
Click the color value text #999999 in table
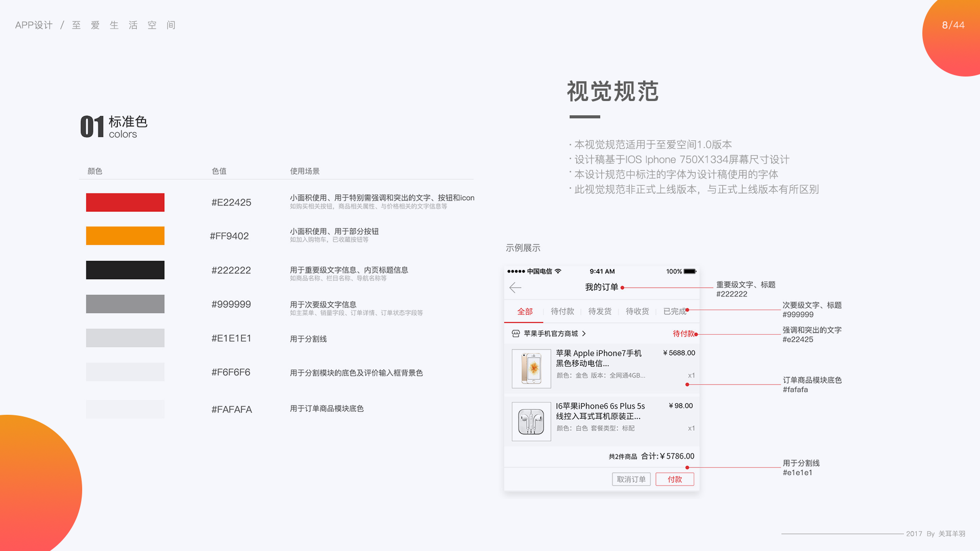pos(231,305)
